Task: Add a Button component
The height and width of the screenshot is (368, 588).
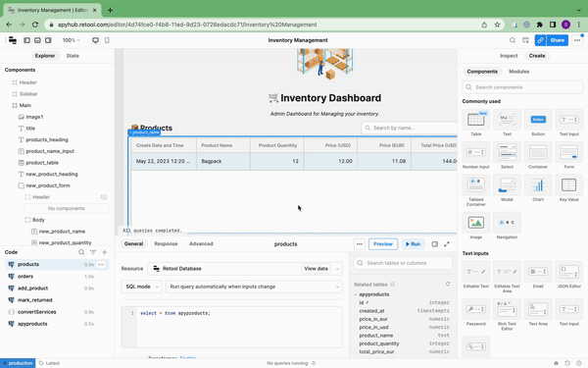Action: 538,123
